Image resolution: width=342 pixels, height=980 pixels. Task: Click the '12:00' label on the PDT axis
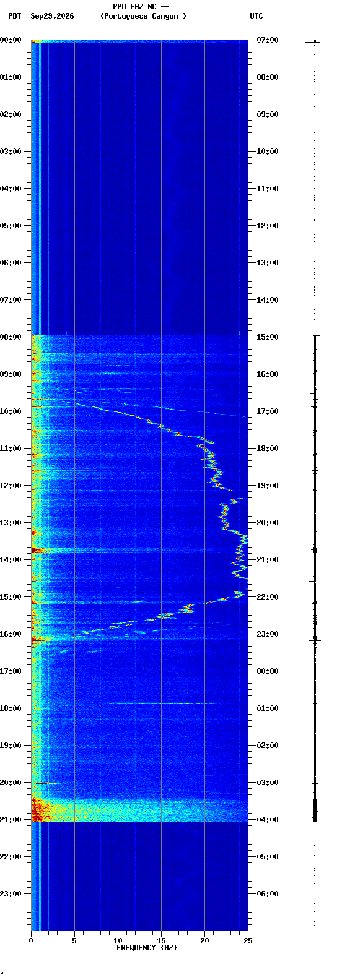coord(11,485)
